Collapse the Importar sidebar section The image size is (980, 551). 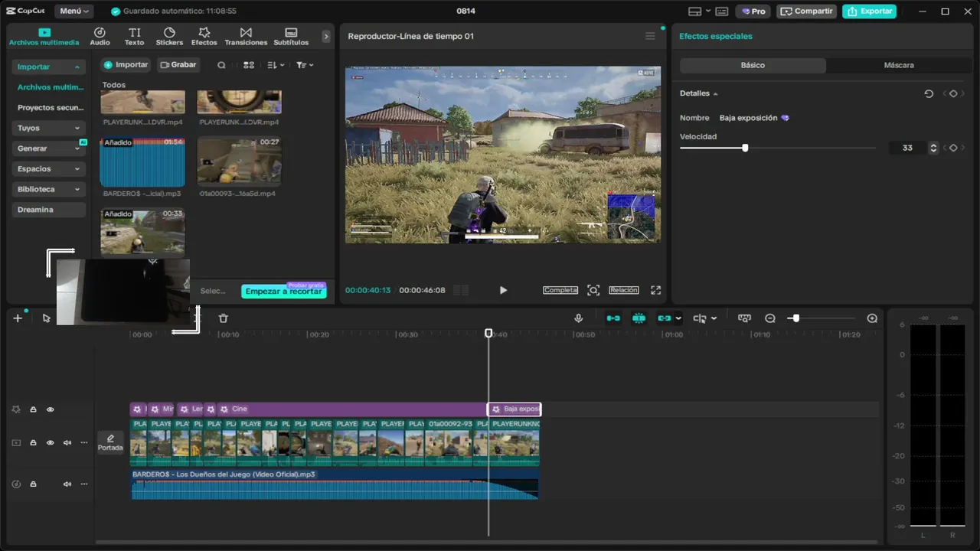(x=77, y=67)
